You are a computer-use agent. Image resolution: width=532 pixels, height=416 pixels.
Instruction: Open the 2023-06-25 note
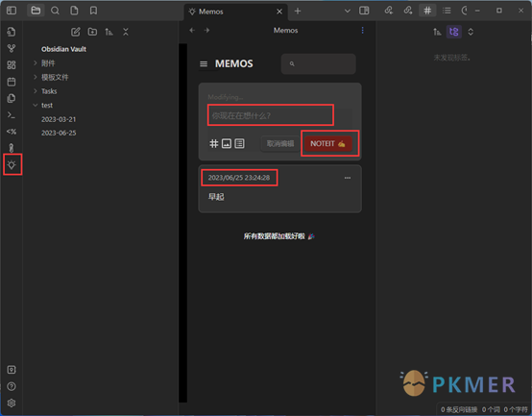point(59,133)
